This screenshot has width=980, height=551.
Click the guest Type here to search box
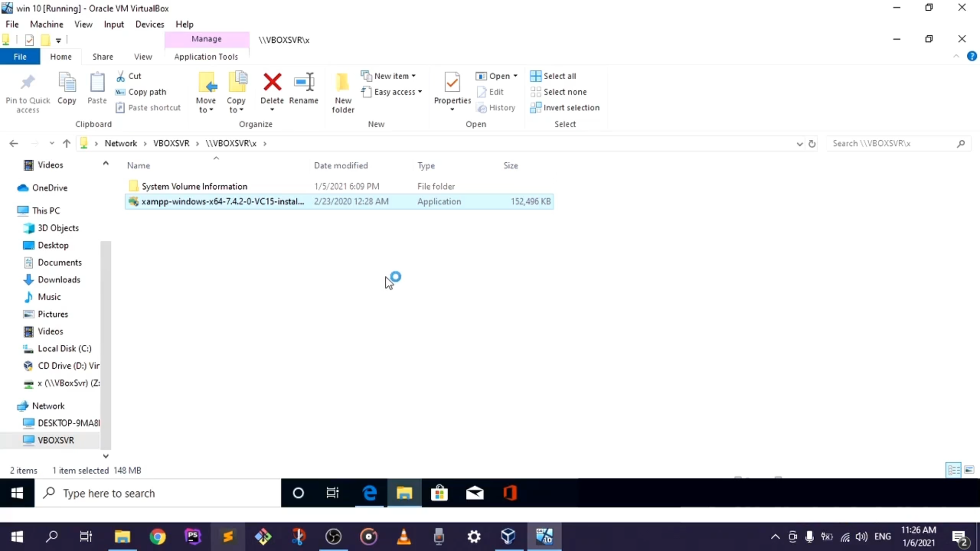coord(158,493)
